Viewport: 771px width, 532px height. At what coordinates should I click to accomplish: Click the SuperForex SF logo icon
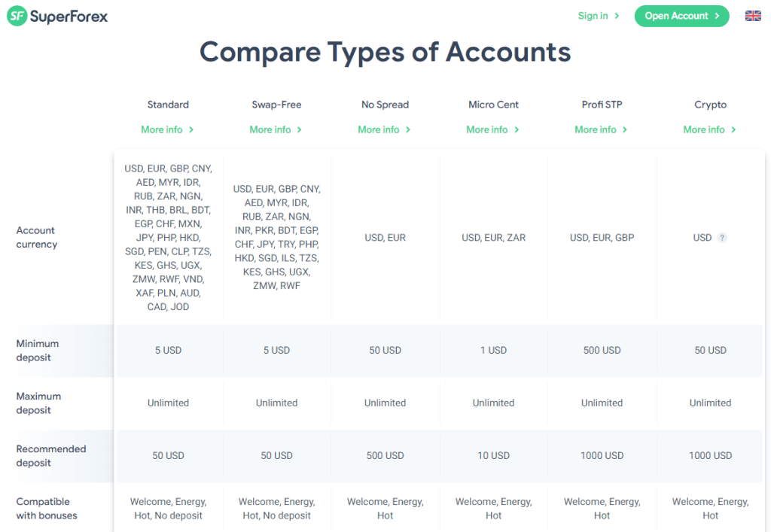[x=17, y=17]
